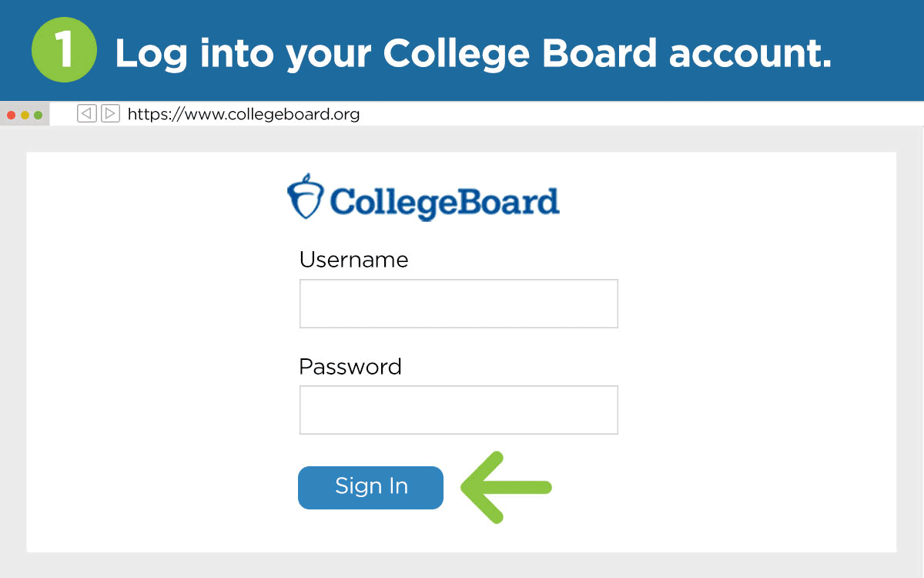Click 'College Board' in the blue heading
924x578 pixels.
click(521, 52)
